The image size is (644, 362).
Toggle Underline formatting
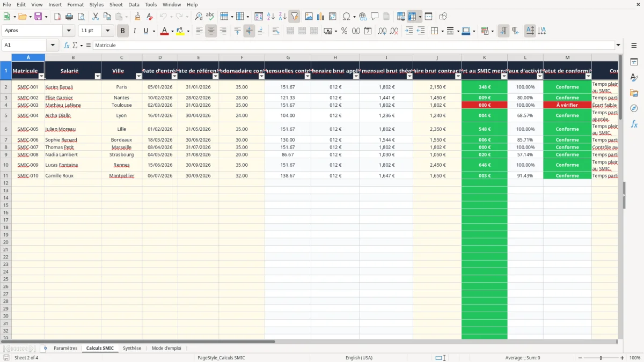tap(145, 31)
